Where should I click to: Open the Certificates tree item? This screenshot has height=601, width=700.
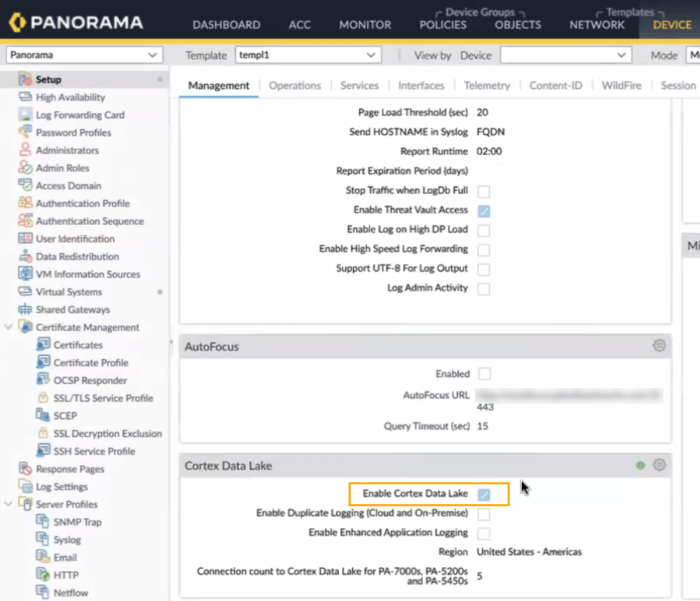(x=78, y=345)
